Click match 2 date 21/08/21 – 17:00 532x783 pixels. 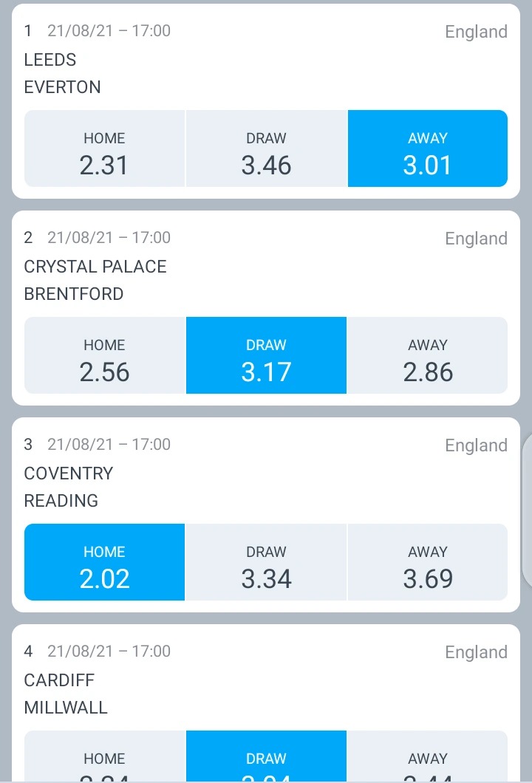pyautogui.click(x=109, y=237)
